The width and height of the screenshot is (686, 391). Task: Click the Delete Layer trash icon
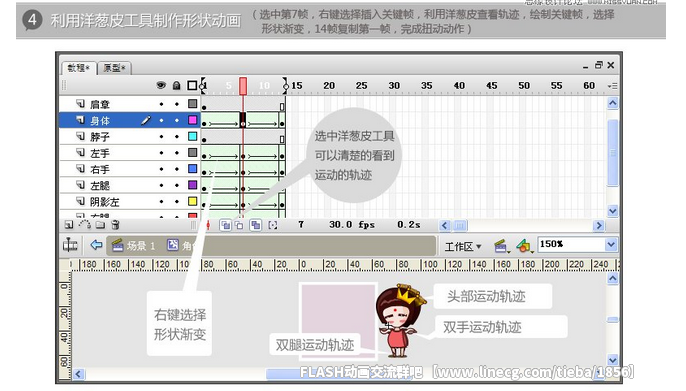(116, 225)
